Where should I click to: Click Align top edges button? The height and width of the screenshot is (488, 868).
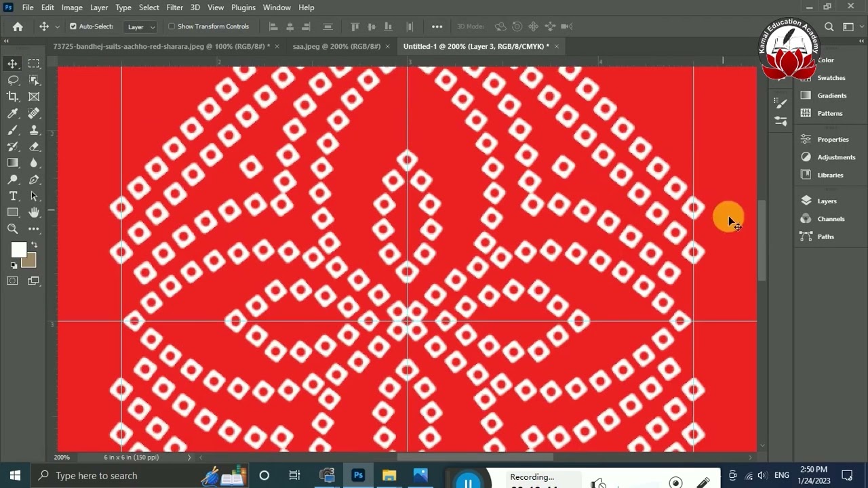355,26
